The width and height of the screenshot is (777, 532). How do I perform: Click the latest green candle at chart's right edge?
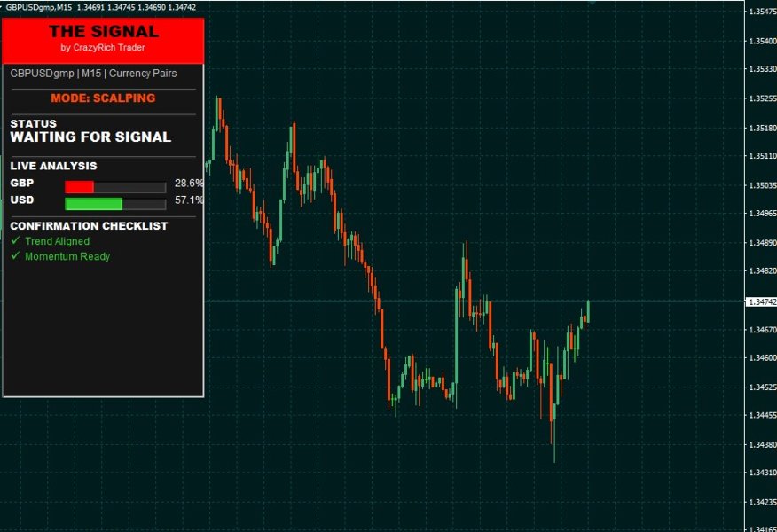[588, 311]
